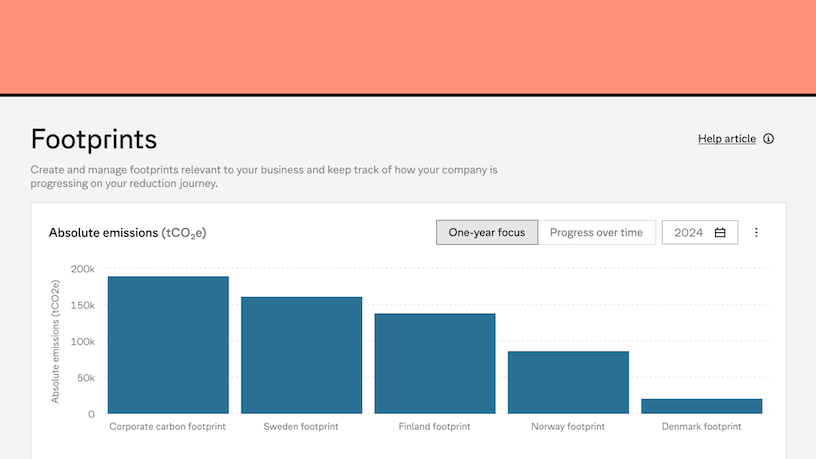Click the 200k y-axis value
Screen dimensions: 816x459
click(83, 269)
